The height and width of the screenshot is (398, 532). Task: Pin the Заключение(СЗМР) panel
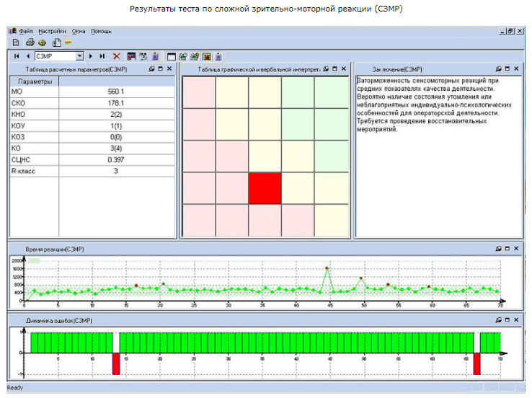pos(498,69)
